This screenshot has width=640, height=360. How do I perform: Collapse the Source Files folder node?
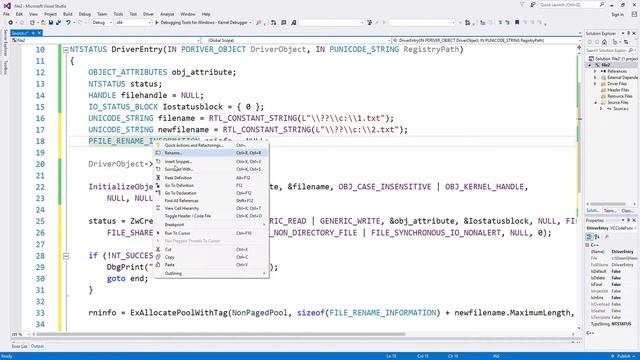(x=595, y=102)
